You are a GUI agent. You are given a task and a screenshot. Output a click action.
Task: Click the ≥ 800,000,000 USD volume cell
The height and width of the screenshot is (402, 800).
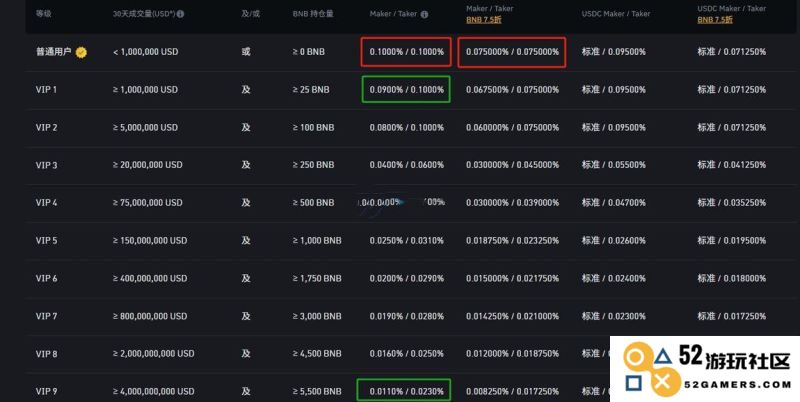click(x=150, y=316)
